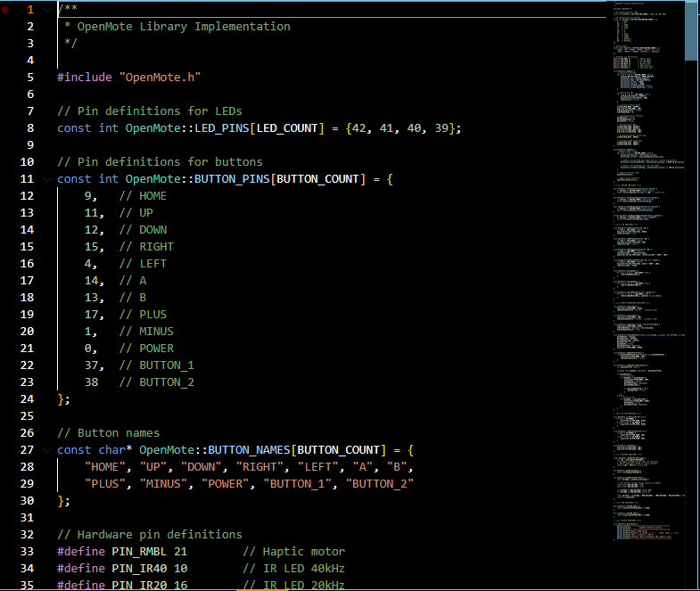The image size is (700, 591).
Task: Click the PIN_IR40 define on line 34
Action: (x=139, y=569)
